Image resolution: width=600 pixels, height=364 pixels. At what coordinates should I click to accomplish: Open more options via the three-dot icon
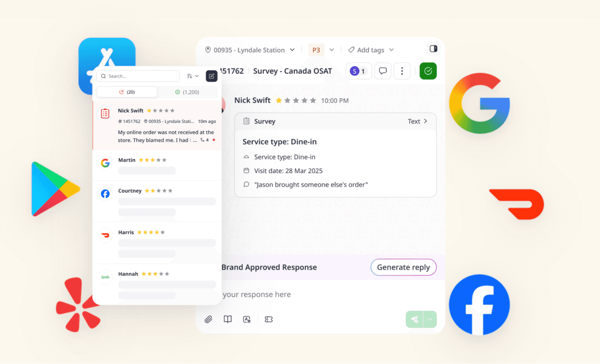(402, 71)
